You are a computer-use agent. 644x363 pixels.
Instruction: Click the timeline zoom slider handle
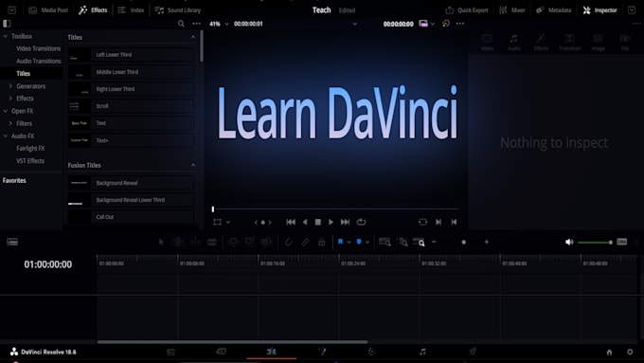(464, 242)
